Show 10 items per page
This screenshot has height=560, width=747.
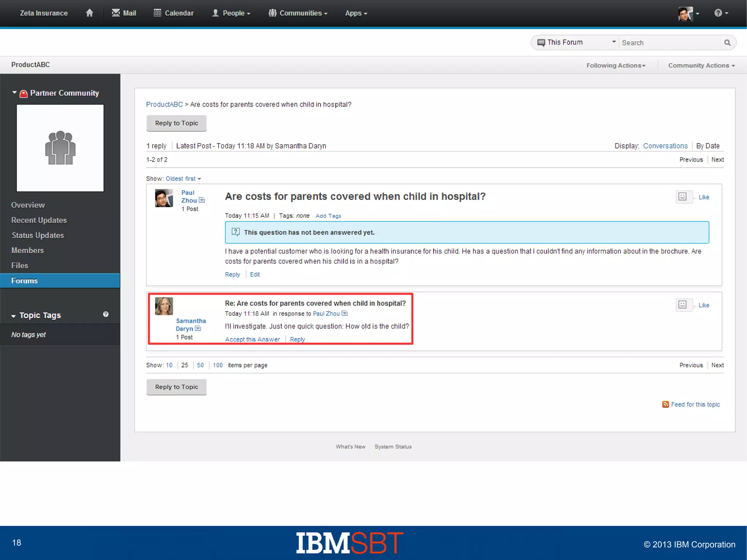[169, 365]
